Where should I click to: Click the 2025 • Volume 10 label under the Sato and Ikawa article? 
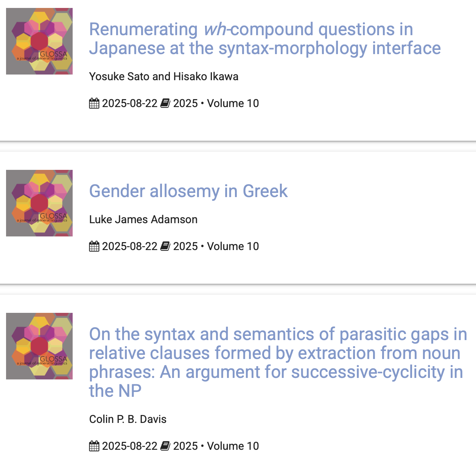tap(216, 103)
